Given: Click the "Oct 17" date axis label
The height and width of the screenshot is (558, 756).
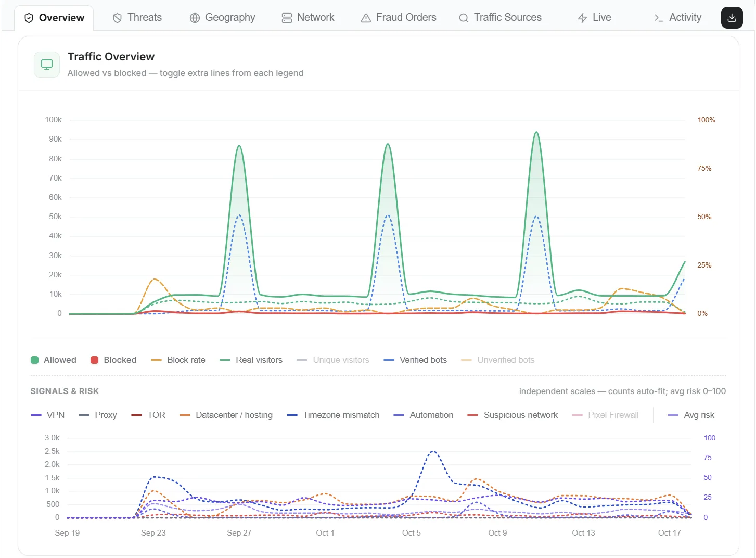Looking at the screenshot, I should (x=670, y=533).
